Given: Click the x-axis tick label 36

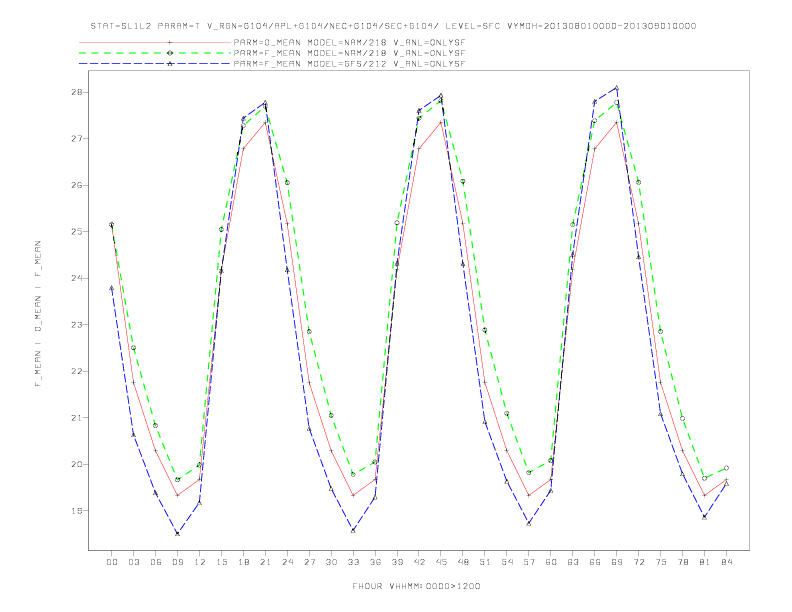Looking at the screenshot, I should (x=375, y=562).
